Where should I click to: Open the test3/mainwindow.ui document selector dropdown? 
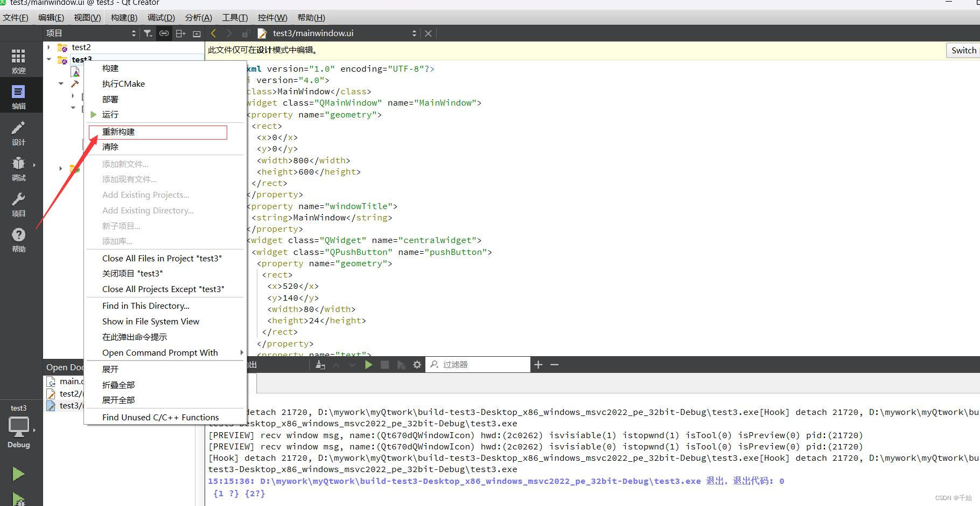click(x=345, y=33)
